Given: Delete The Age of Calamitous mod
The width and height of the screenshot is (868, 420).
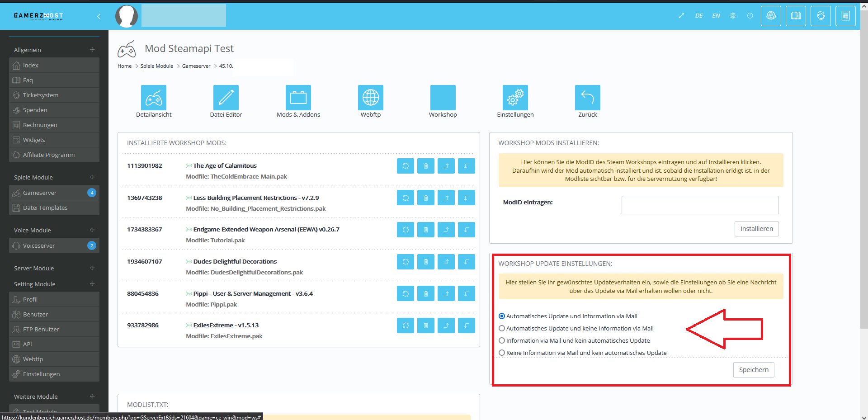Looking at the screenshot, I should pos(425,166).
